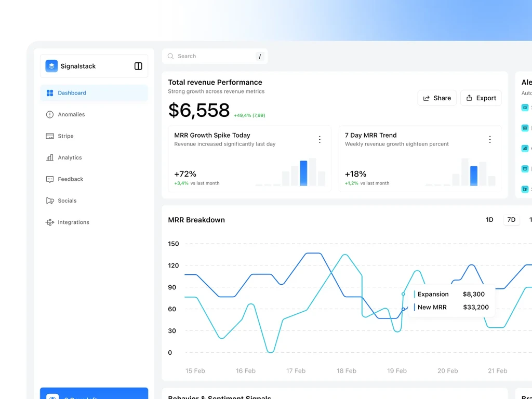Open 7 Day MRR Trend options menu
Viewport: 532px width, 399px height.
pos(490,139)
